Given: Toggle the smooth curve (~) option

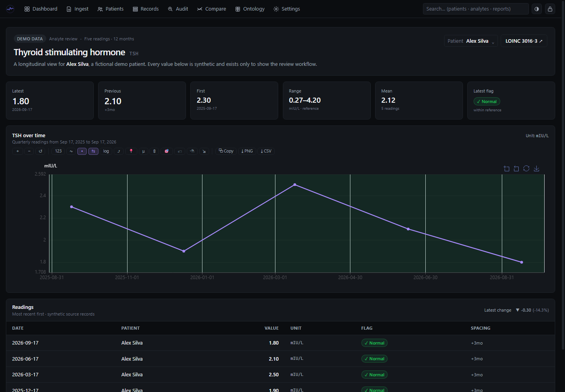Looking at the screenshot, I should 71,151.
